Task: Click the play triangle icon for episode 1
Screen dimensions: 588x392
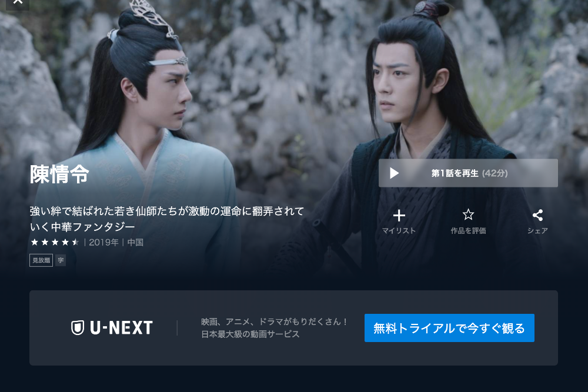Action: click(394, 173)
